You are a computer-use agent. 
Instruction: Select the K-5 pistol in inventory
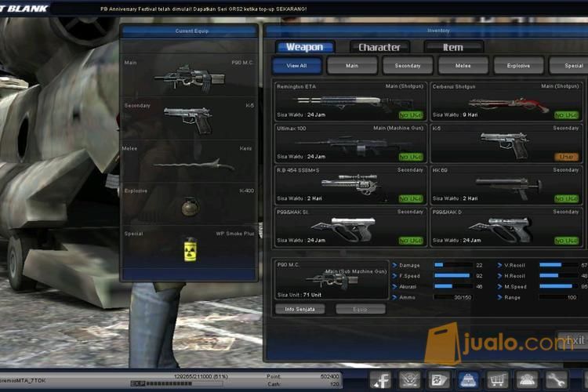(x=505, y=144)
